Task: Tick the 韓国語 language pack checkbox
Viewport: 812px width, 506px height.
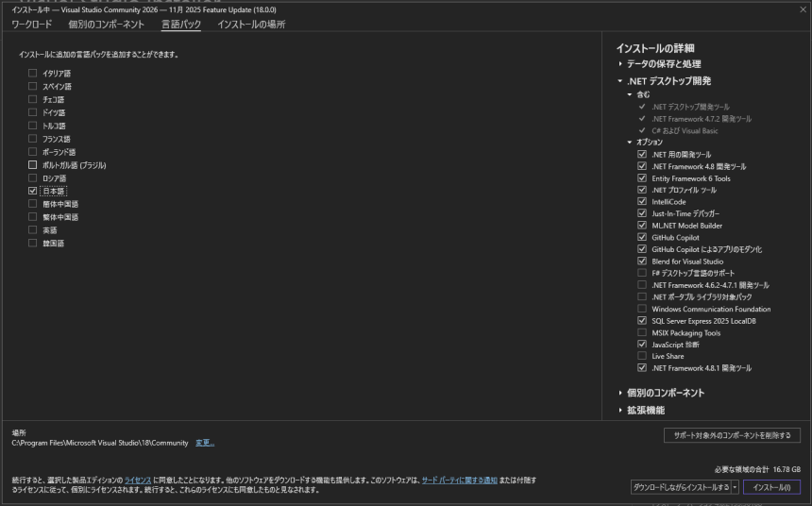Action: pyautogui.click(x=33, y=244)
